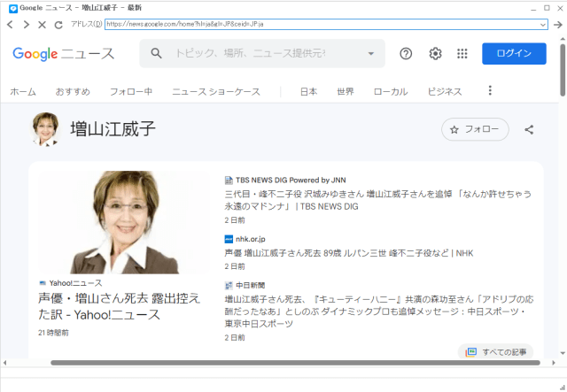Go back with the browser back arrow
The width and height of the screenshot is (567, 392).
[10, 25]
